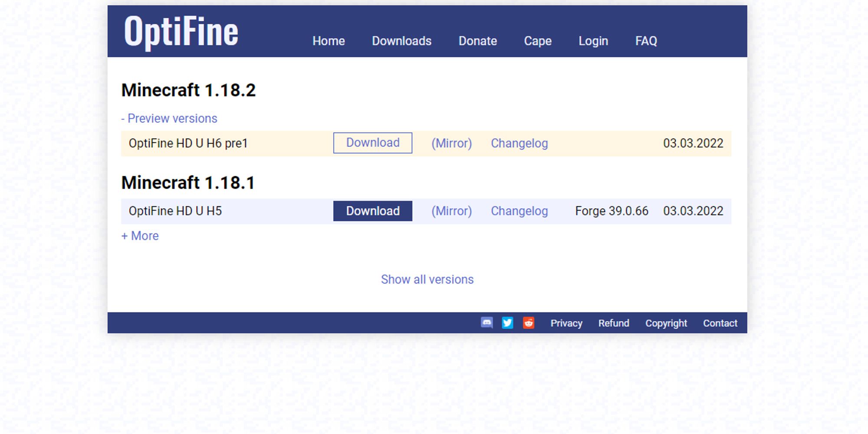Open the FAQ page
The height and width of the screenshot is (434, 868).
(646, 41)
